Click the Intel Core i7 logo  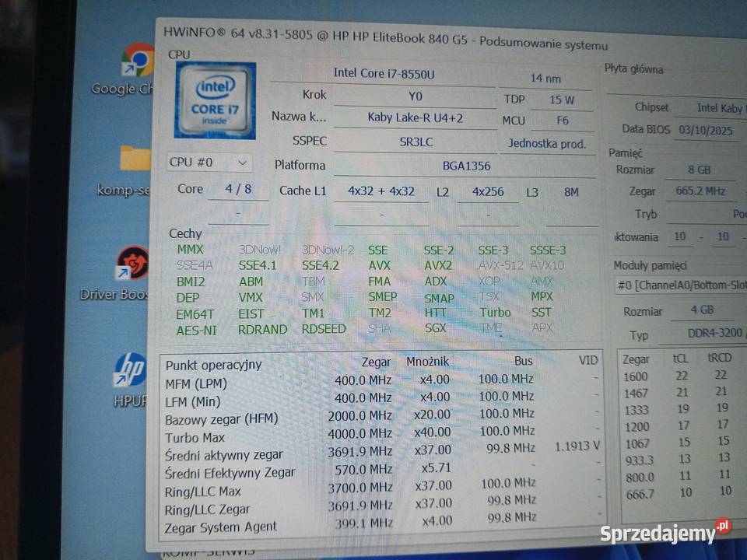[x=216, y=100]
